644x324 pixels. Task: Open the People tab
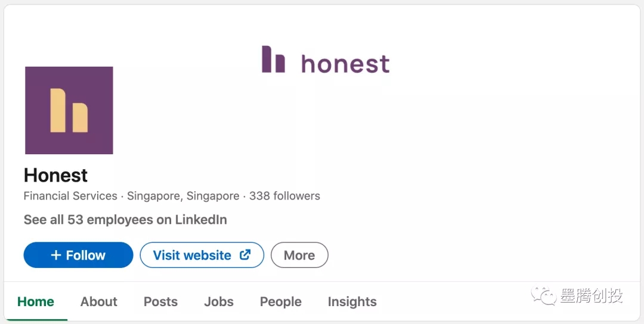click(280, 301)
